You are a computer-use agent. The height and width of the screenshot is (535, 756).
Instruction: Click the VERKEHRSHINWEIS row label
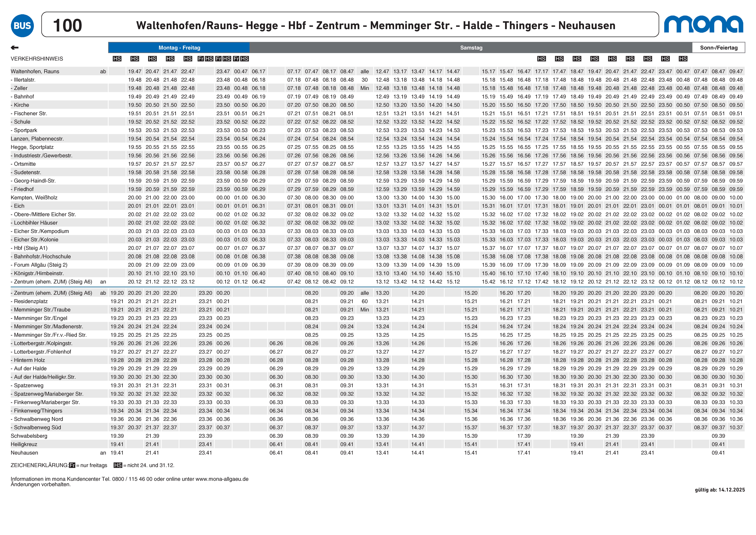[37, 59]
